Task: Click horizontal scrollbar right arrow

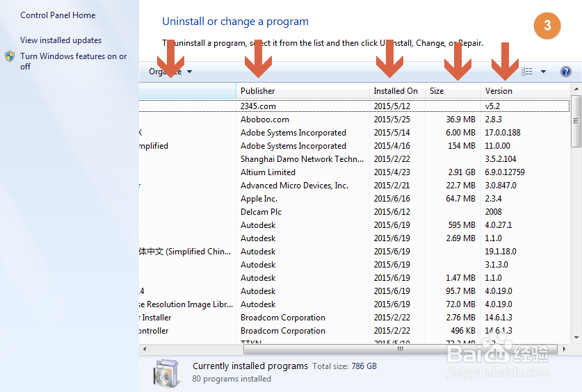Action: click(x=564, y=349)
